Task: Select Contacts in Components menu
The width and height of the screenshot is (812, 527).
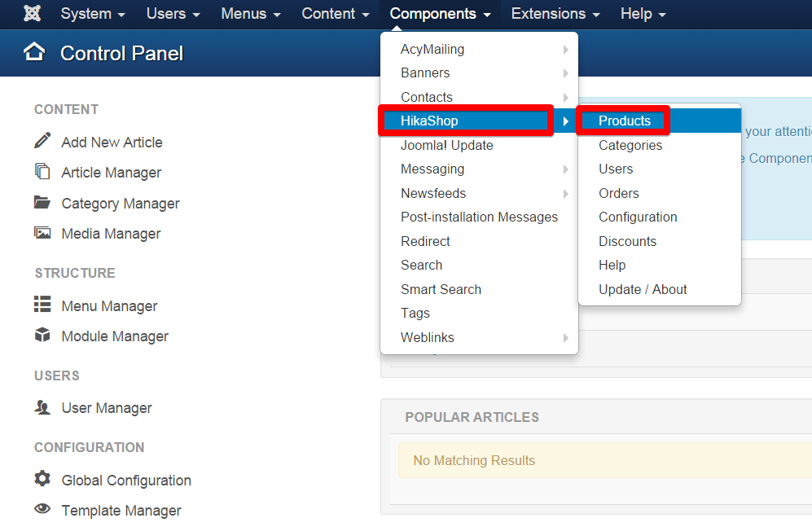Action: (x=479, y=97)
